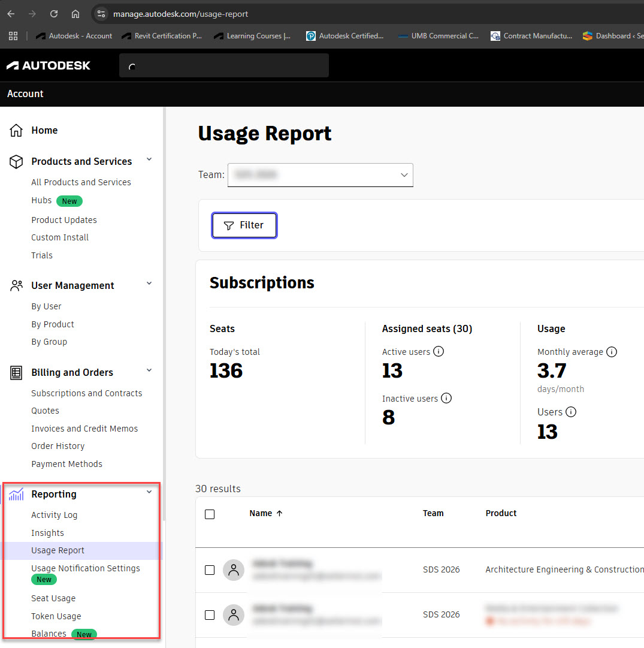
Task: Click the Product column header
Action: 501,513
